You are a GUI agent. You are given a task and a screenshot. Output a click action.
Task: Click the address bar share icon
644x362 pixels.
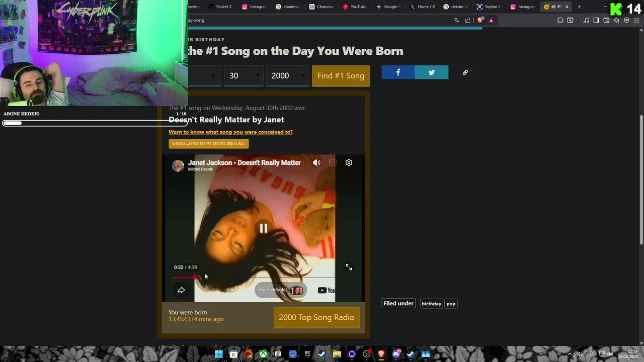tap(468, 20)
